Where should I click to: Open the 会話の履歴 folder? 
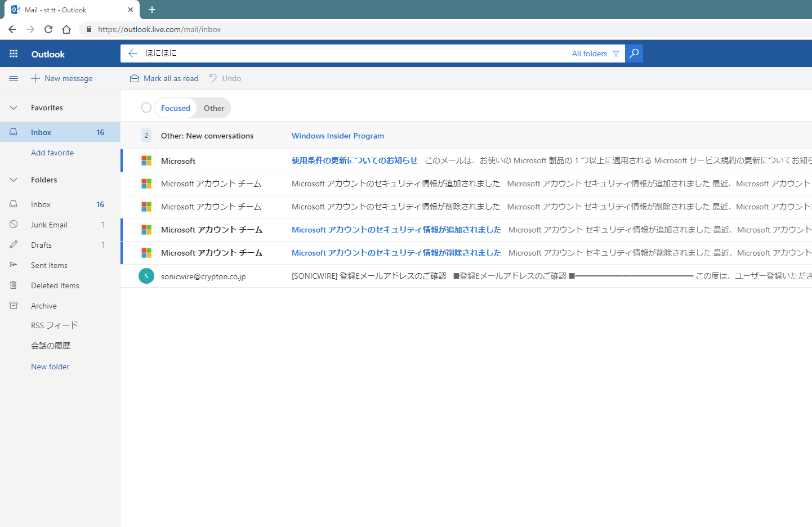(x=60, y=346)
